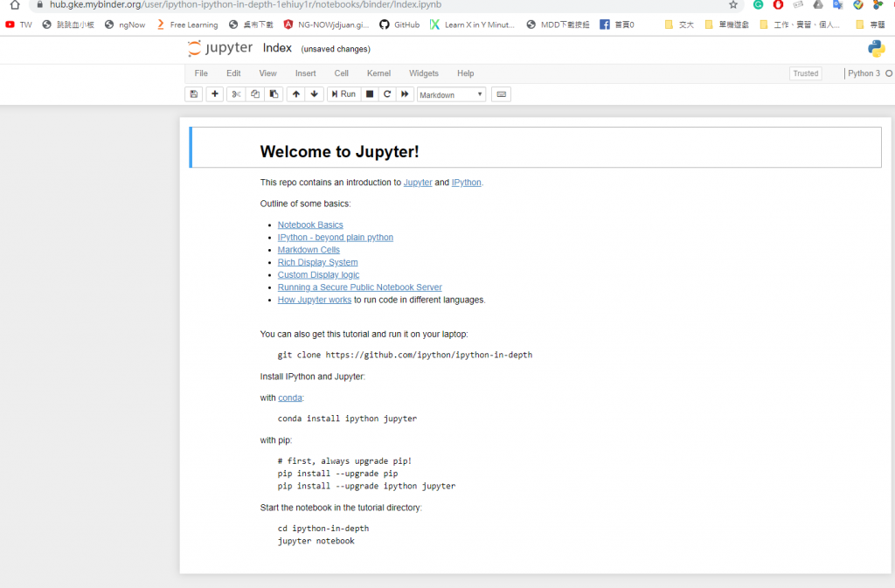Open the Insert menu
Image resolution: width=895 pixels, height=588 pixels.
coord(305,73)
